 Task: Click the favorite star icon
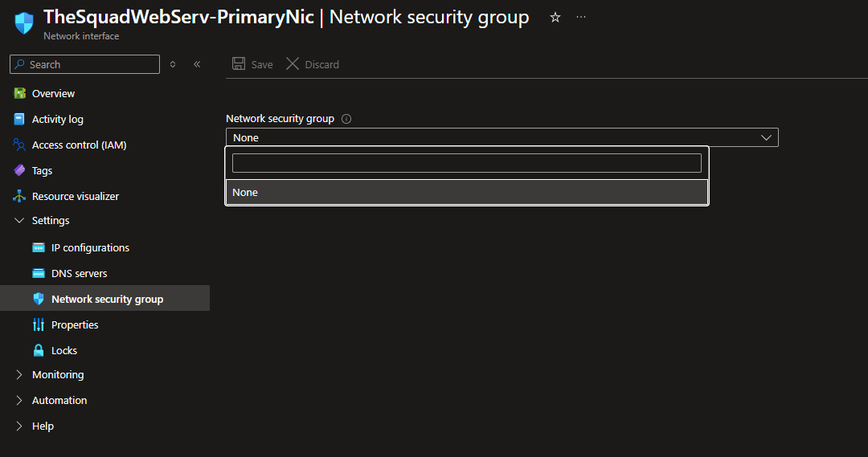point(555,18)
